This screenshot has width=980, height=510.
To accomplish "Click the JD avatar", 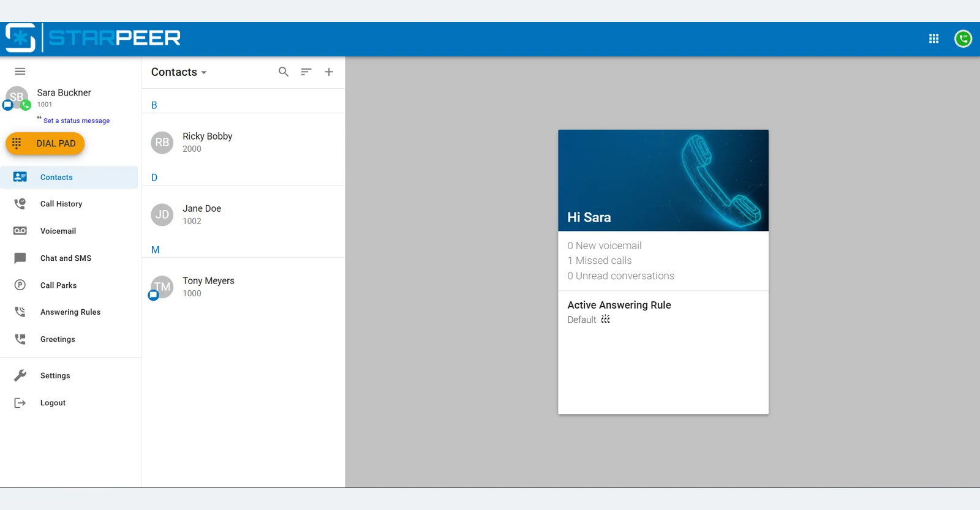I will click(x=162, y=214).
